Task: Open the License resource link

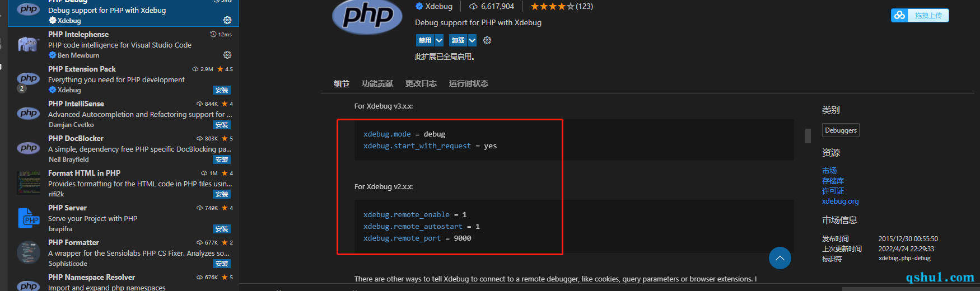Action: 833,191
